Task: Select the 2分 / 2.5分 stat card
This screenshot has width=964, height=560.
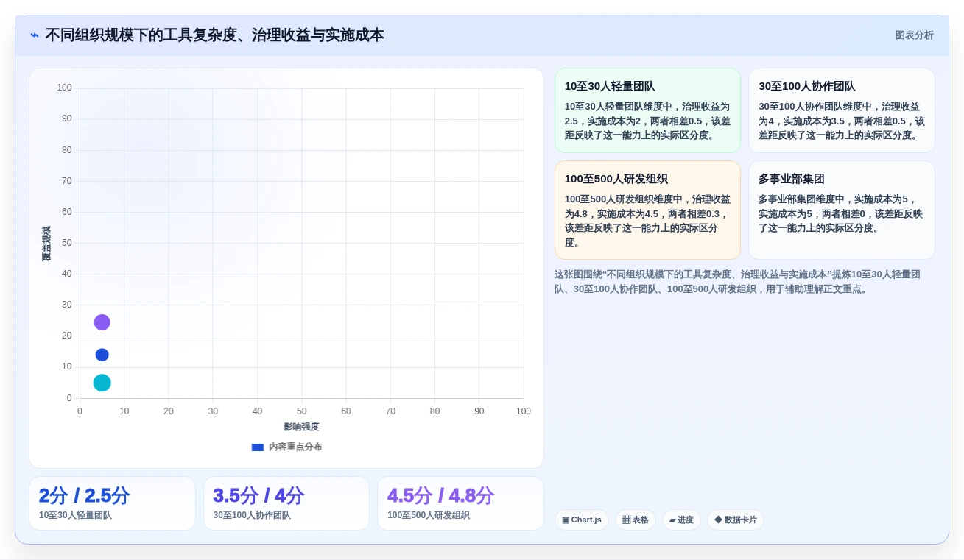Action: [112, 503]
